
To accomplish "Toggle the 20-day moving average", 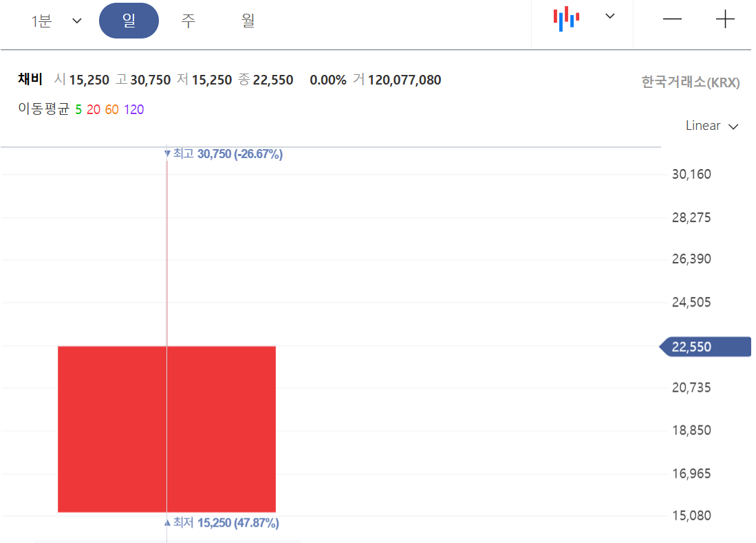I will 94,110.
